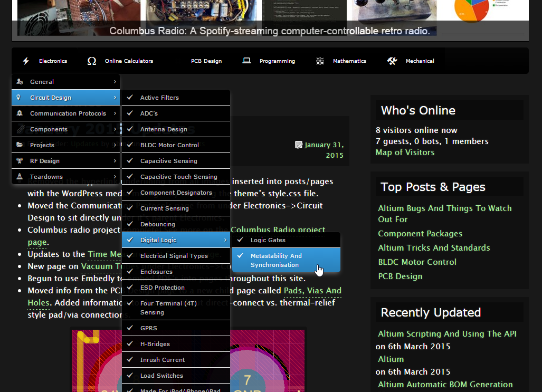542x392 pixels.
Task: Click the Mathematics symbol icon
Action: pos(320,61)
